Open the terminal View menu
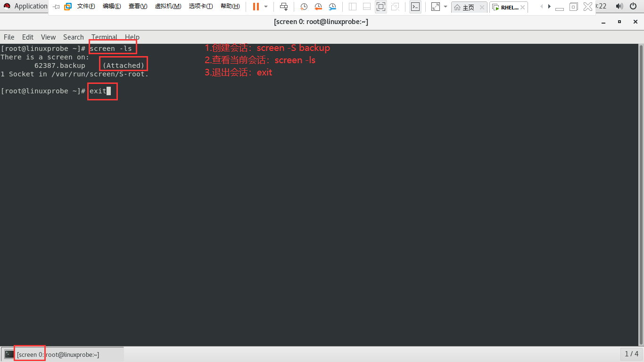The width and height of the screenshot is (644, 362). click(x=48, y=37)
